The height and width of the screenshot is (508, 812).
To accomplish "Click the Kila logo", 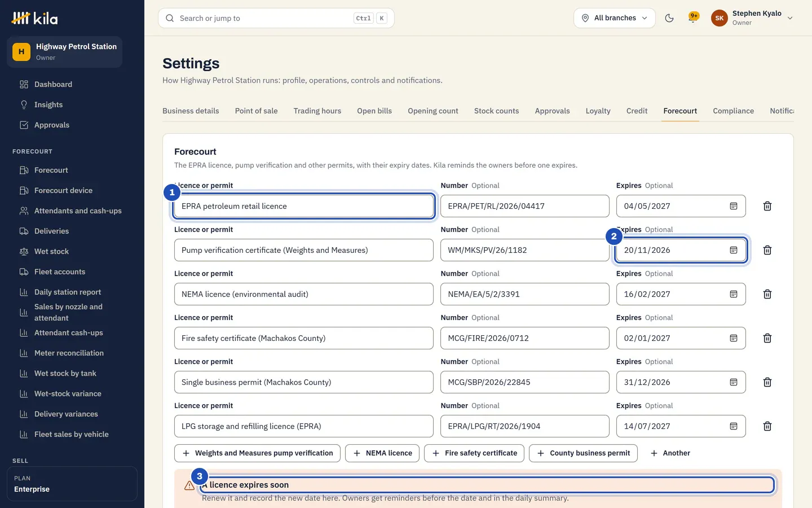I will [x=35, y=18].
